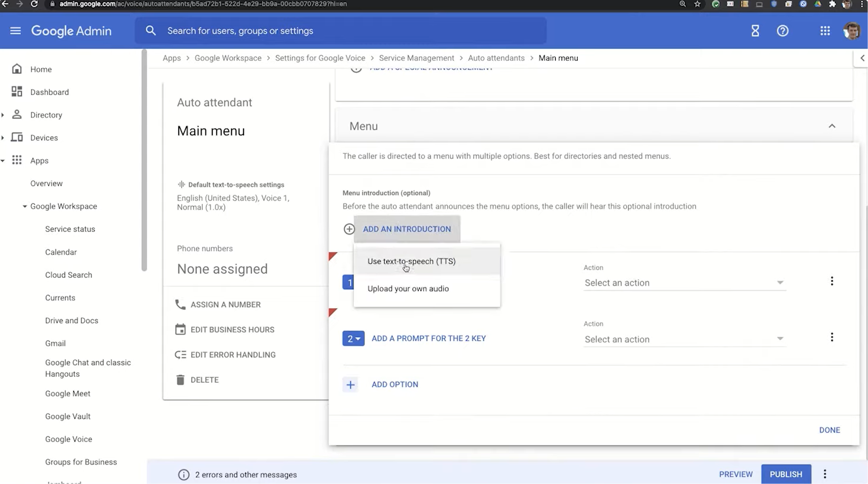Click the search magnifier icon
The width and height of the screenshot is (868, 484).
[151, 31]
